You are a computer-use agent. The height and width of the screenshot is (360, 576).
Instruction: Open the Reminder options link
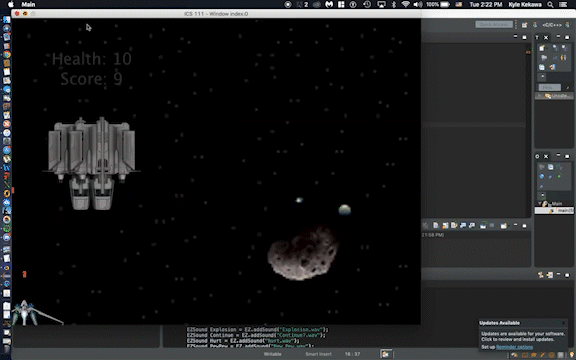point(514,347)
